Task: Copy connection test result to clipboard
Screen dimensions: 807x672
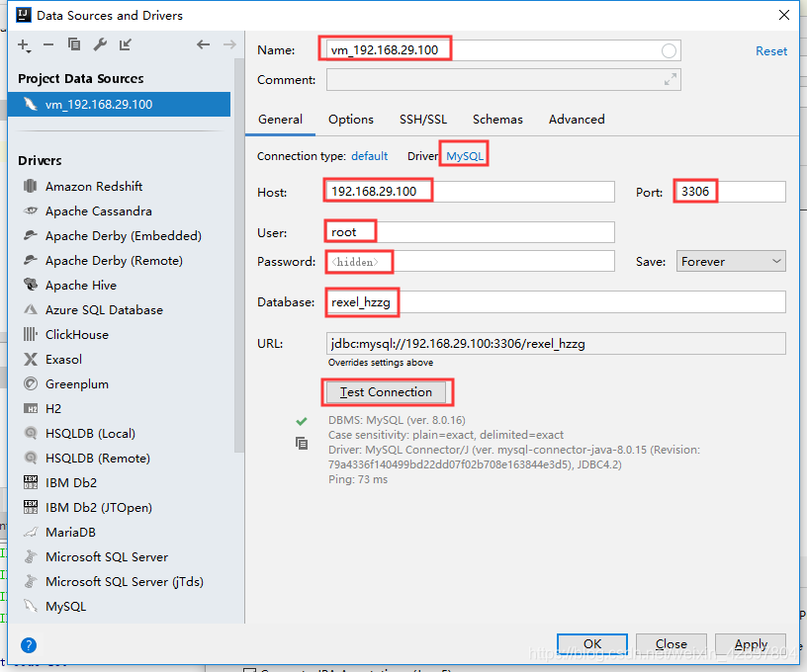Action: click(302, 443)
